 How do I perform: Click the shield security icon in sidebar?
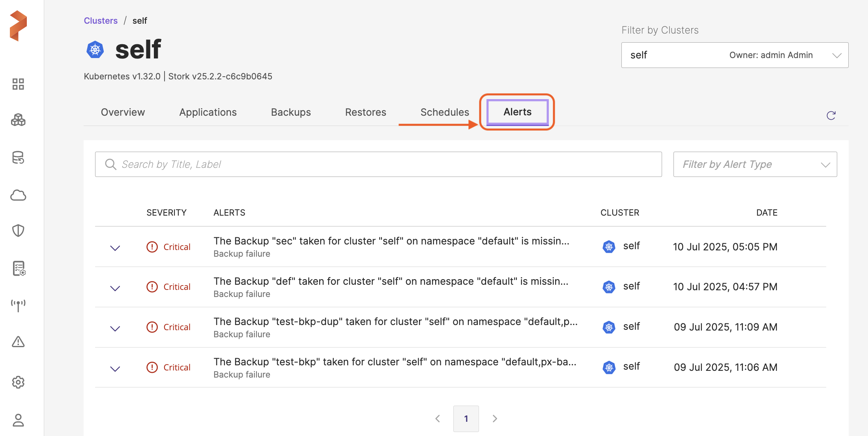point(18,231)
